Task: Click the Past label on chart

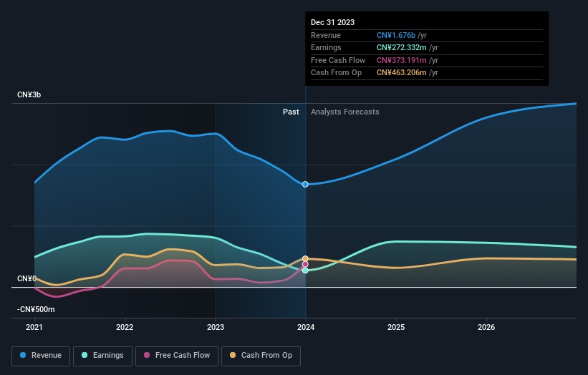Action: pyautogui.click(x=291, y=112)
